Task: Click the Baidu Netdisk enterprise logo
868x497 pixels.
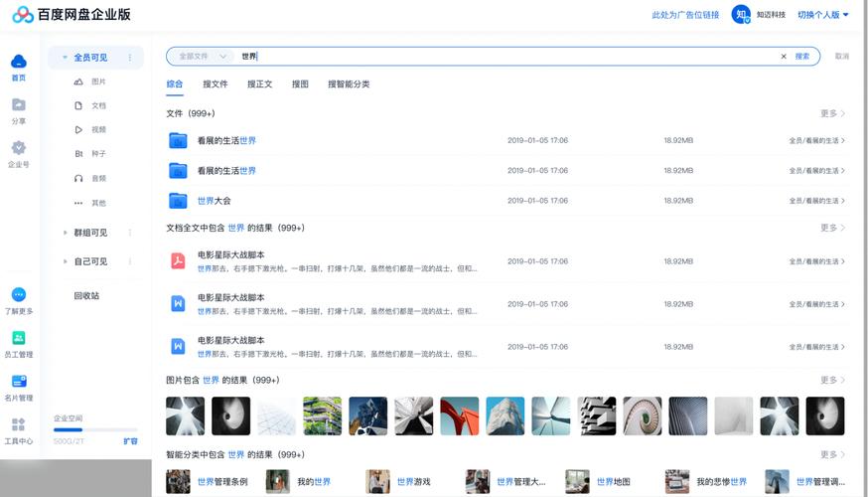Action: click(72, 14)
